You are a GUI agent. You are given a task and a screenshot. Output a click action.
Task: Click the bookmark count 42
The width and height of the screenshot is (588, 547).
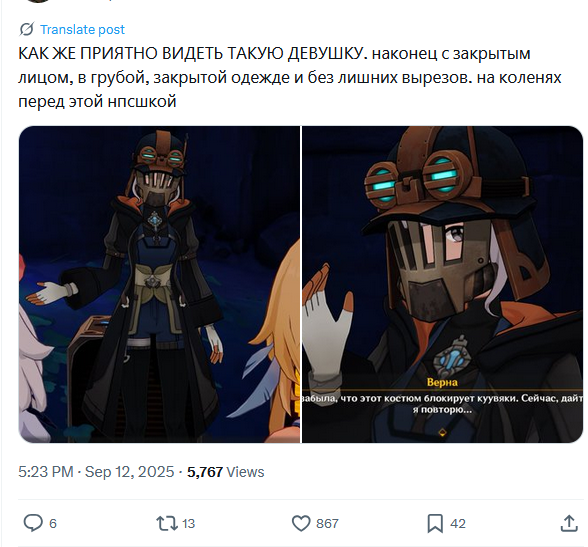(458, 523)
